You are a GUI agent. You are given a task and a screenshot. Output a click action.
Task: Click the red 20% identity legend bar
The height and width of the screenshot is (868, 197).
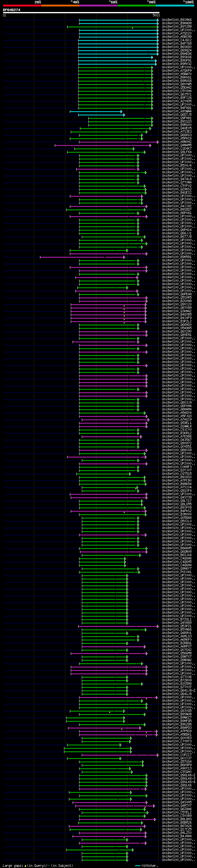pyautogui.click(x=22, y=6)
